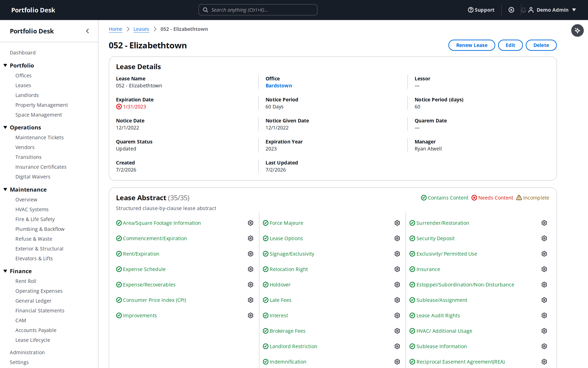Click the Ryan Atwell manager value
588x368 pixels.
(428, 149)
